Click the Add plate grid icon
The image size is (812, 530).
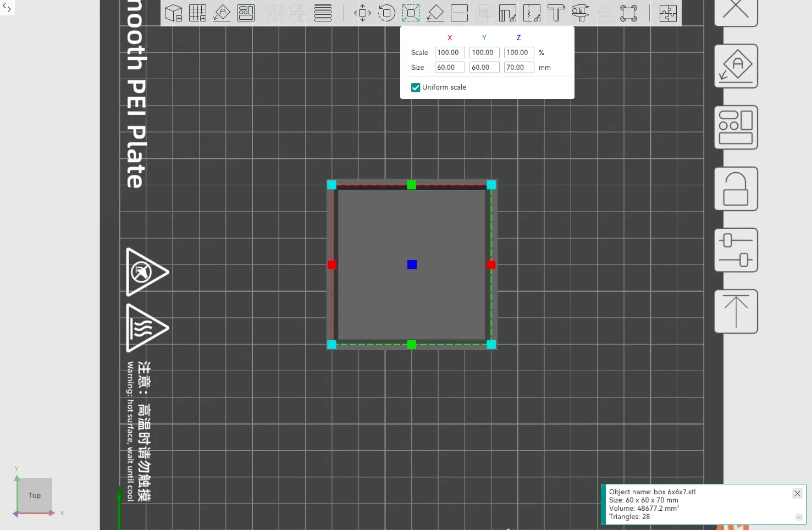click(198, 13)
